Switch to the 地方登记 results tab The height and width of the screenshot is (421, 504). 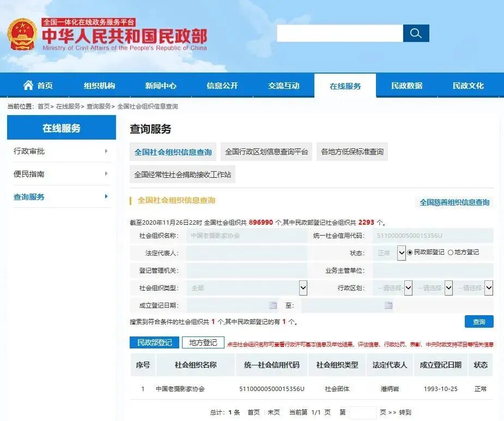coord(202,343)
